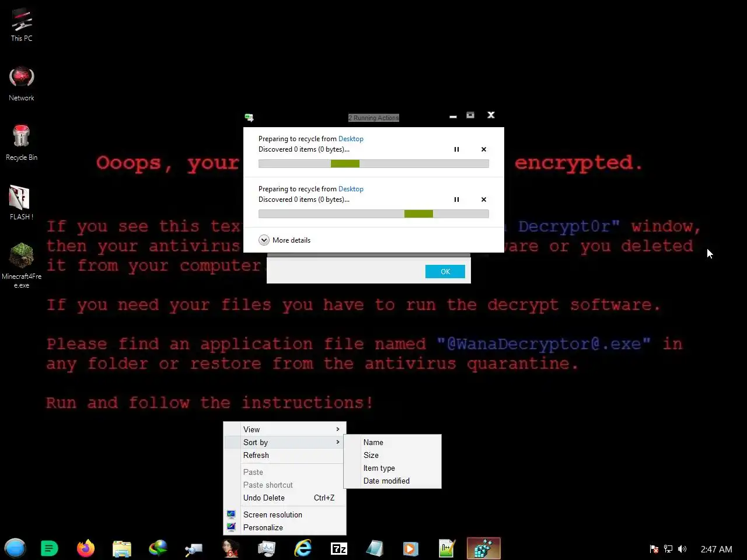Select the FLASH ! desktop shortcut
This screenshot has height=560, width=747.
(22, 202)
